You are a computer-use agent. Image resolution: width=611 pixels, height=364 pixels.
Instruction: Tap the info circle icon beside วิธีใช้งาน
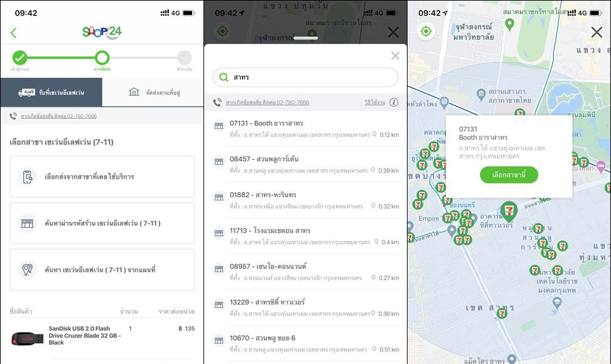(x=394, y=102)
